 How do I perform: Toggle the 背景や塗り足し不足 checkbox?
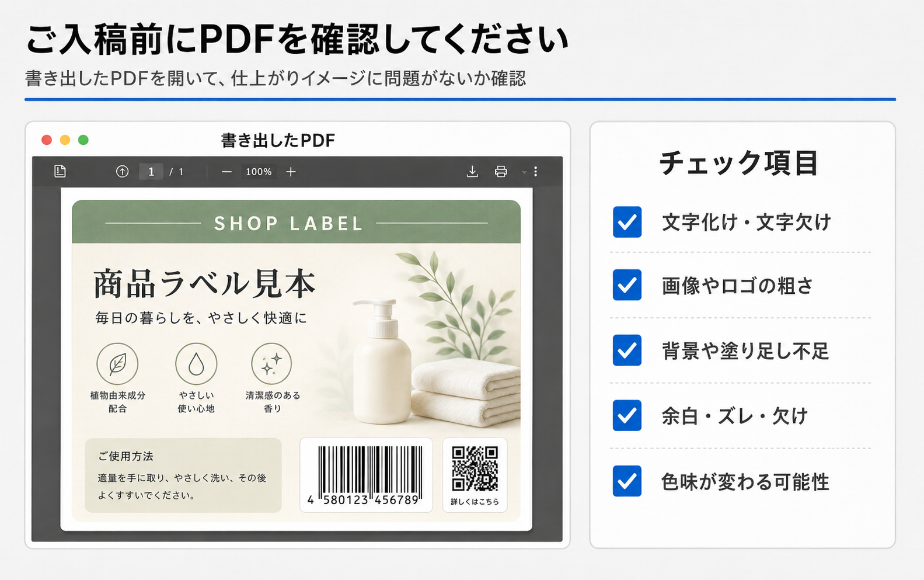pos(627,350)
